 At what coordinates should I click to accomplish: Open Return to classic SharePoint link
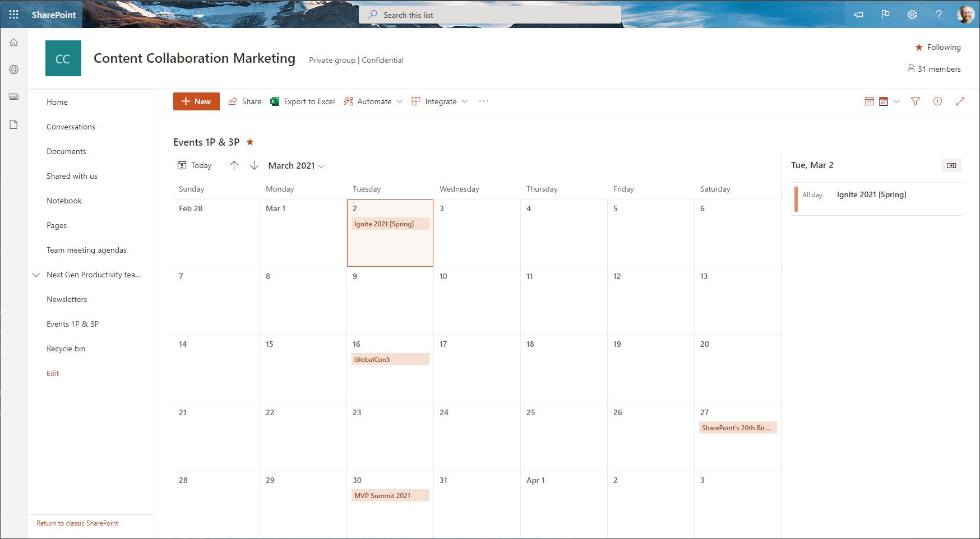point(77,523)
